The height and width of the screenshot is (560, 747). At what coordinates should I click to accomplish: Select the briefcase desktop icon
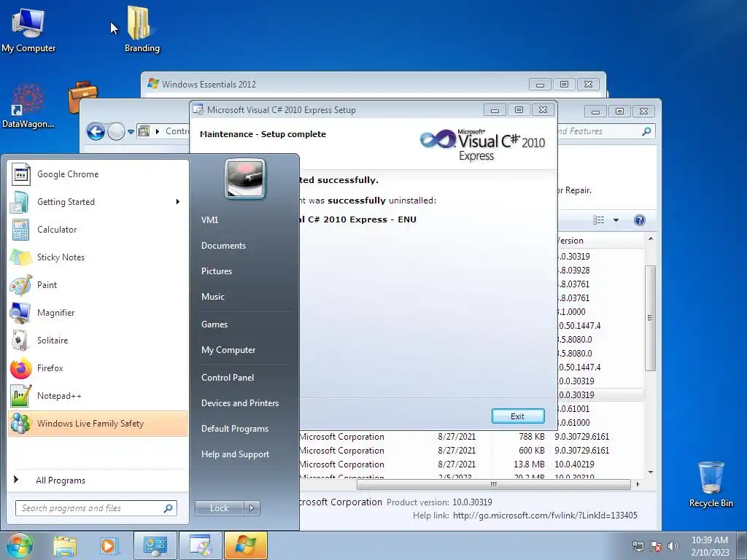coord(82,97)
